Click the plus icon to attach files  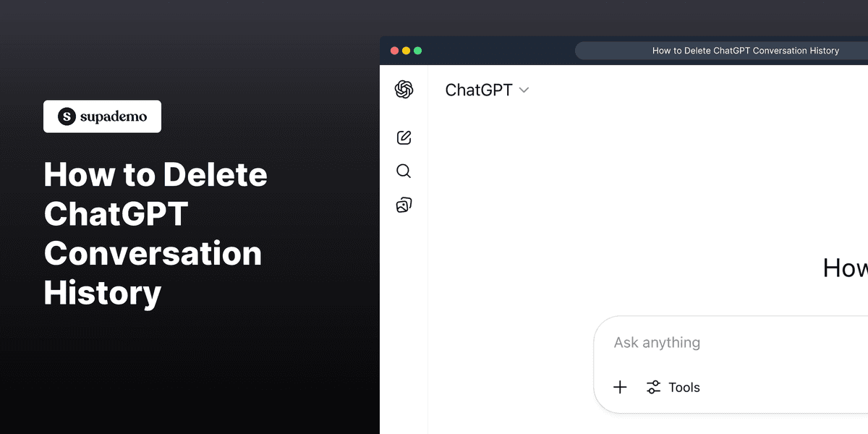click(x=620, y=387)
